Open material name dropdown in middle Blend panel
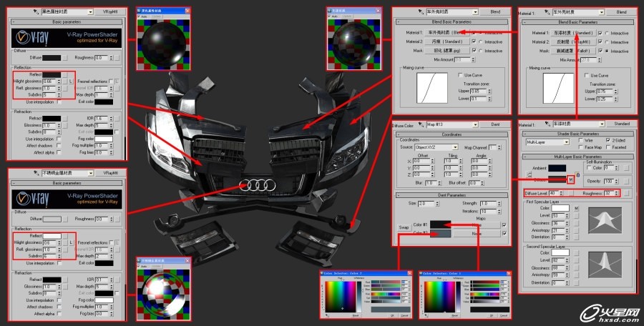The image size is (644, 326). (475, 12)
